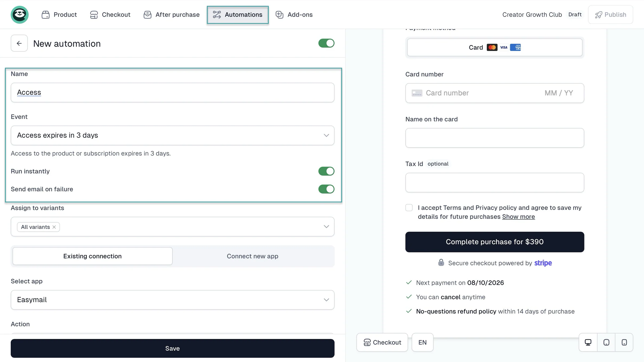The height and width of the screenshot is (362, 644).
Task: Open the Add-ons tab
Action: (x=294, y=14)
